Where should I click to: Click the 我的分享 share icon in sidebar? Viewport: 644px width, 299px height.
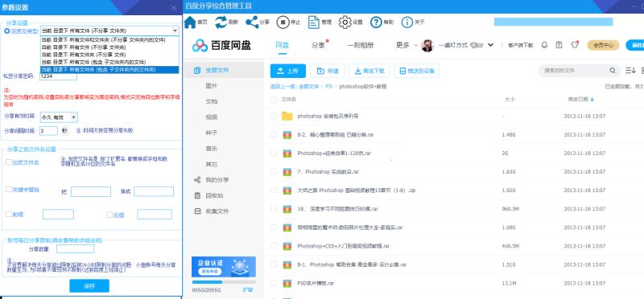click(197, 180)
